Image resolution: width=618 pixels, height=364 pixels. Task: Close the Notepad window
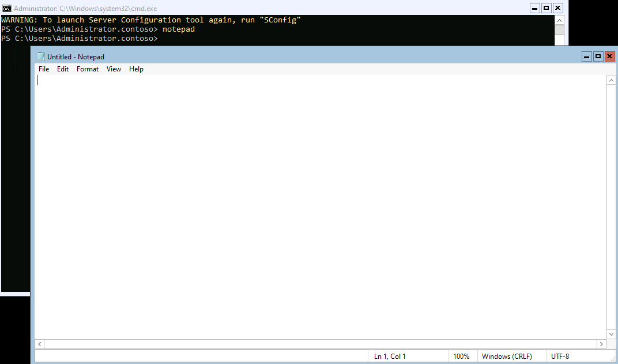coord(609,56)
